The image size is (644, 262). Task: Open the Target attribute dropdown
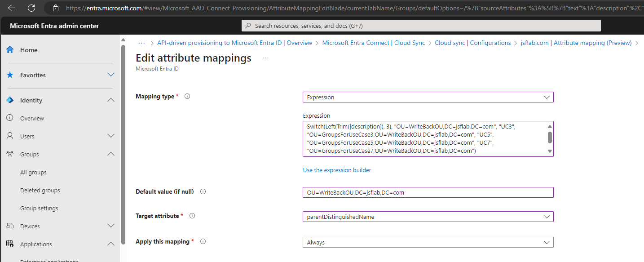click(x=428, y=217)
